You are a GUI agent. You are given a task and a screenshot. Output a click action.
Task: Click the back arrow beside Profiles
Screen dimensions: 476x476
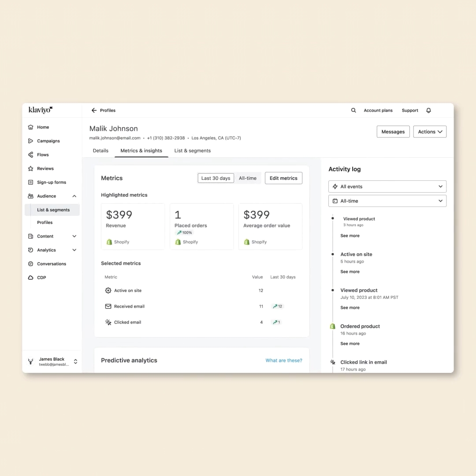tap(94, 111)
